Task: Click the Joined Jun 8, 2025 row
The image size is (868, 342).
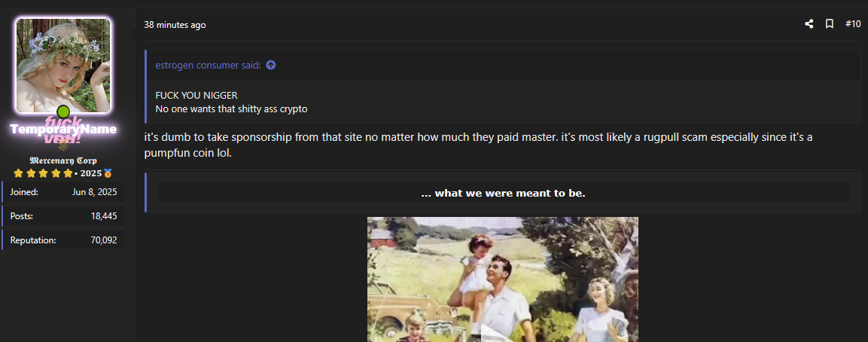Action: (64, 192)
